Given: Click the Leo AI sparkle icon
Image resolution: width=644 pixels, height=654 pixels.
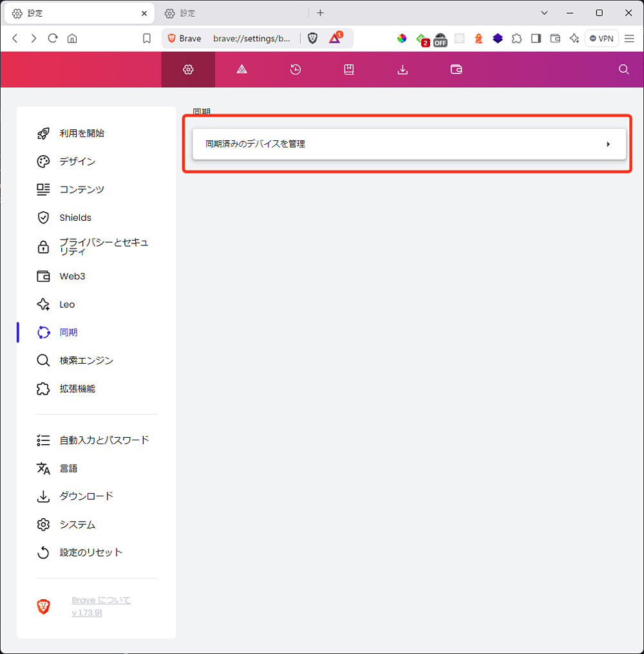Looking at the screenshot, I should [574, 39].
